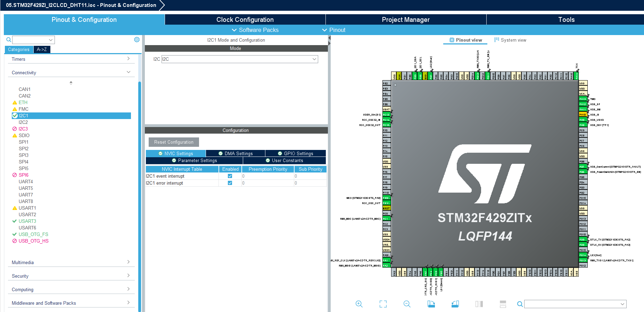Viewport: 644px width, 312px height.
Task: Expand the Multimedia category
Action: click(71, 262)
